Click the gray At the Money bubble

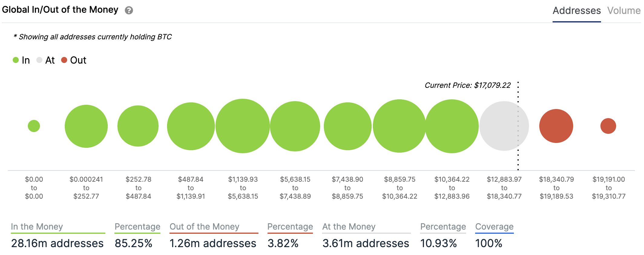pos(504,126)
